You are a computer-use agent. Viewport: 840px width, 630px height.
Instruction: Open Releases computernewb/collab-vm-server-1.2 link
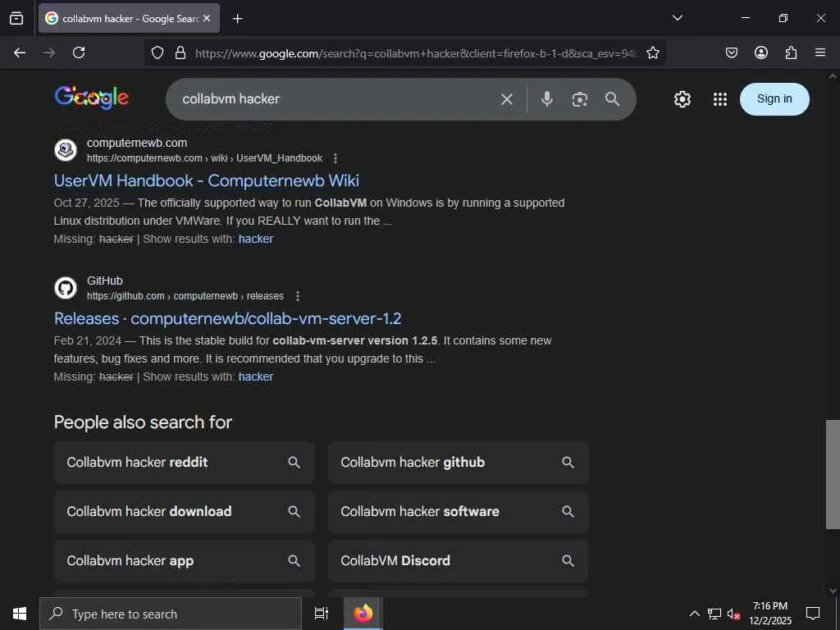pyautogui.click(x=228, y=318)
